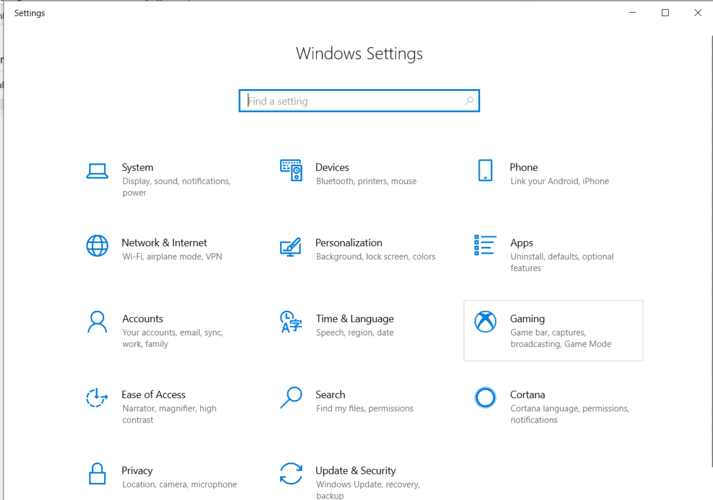Open the Search magnifier category icon
The image size is (713, 500).
click(291, 398)
